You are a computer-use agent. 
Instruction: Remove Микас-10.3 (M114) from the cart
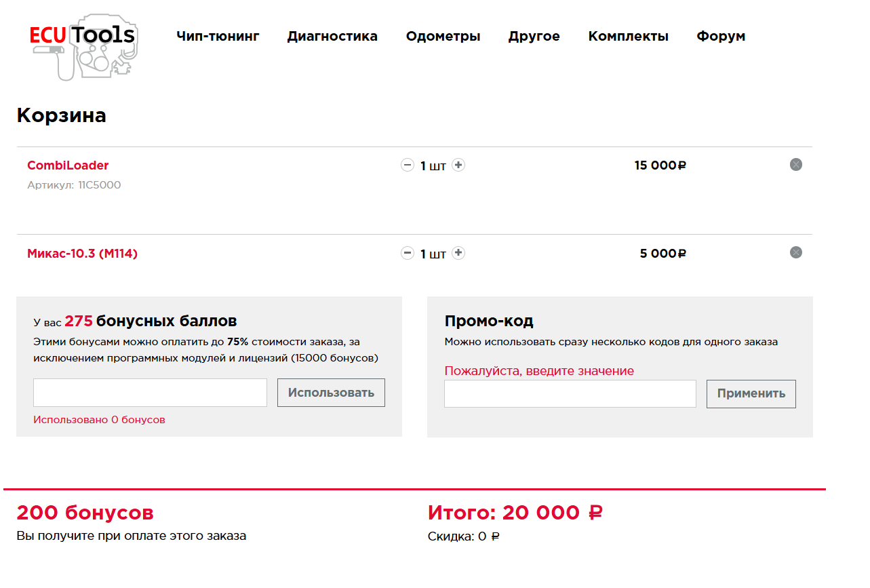tap(796, 252)
